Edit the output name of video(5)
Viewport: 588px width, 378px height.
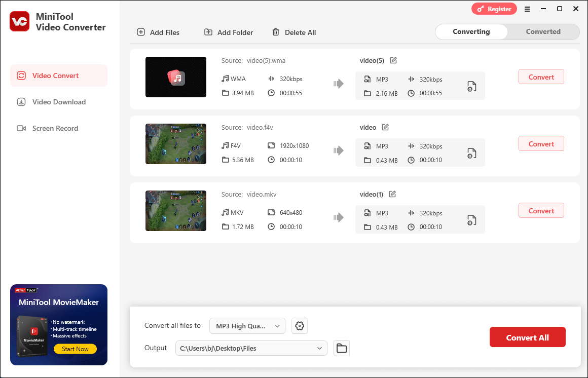pyautogui.click(x=393, y=60)
